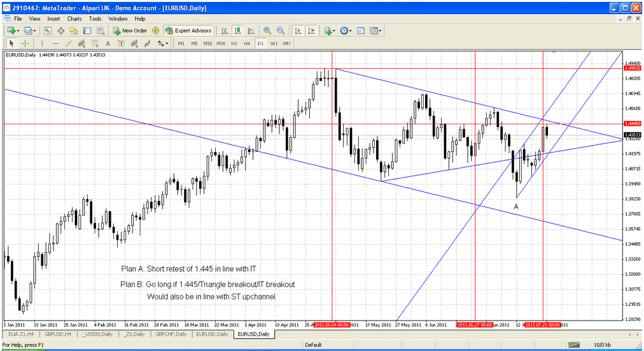
Task: Select the Text 'A' drawing tool
Action: (x=108, y=43)
